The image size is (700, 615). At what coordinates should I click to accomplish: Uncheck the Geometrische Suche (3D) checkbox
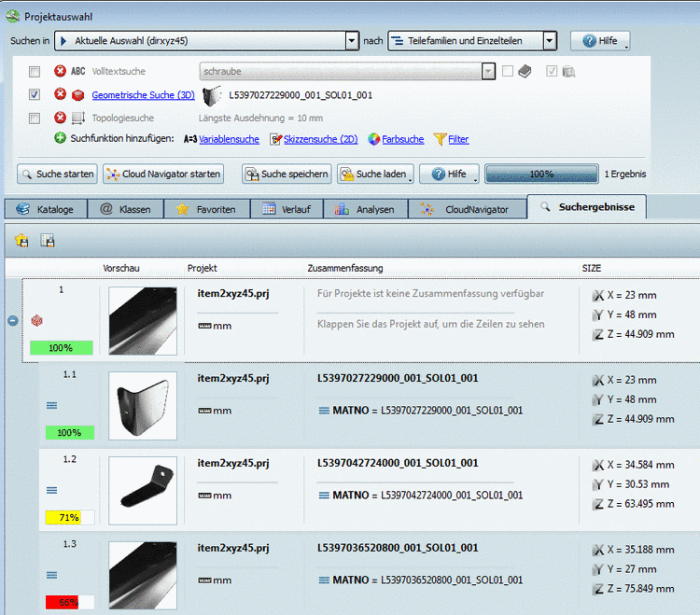tap(35, 94)
